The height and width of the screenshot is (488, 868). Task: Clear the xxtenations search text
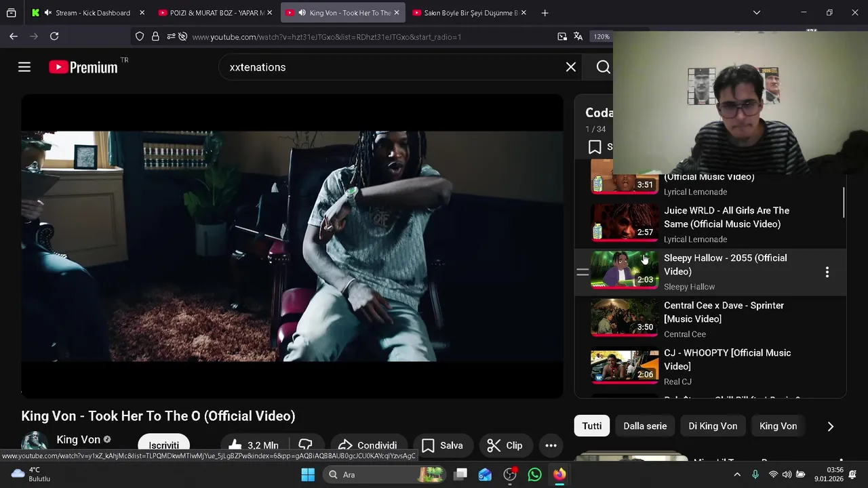[x=571, y=67]
